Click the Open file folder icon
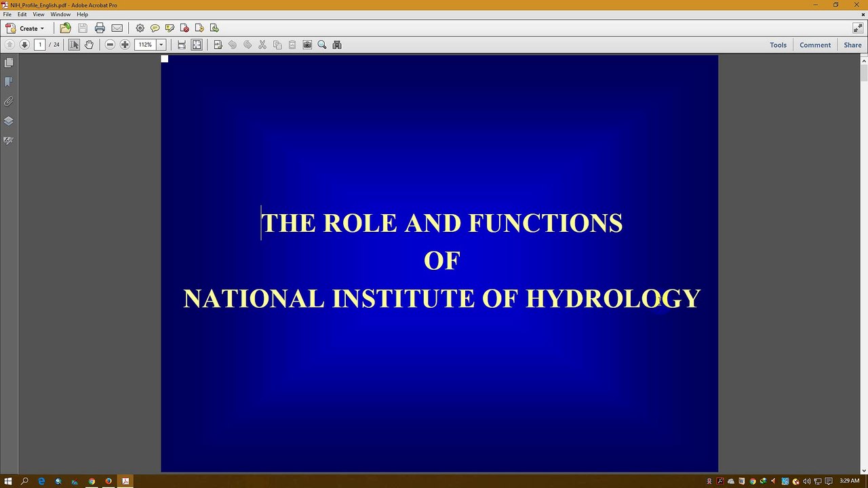This screenshot has width=868, height=488. coord(65,28)
